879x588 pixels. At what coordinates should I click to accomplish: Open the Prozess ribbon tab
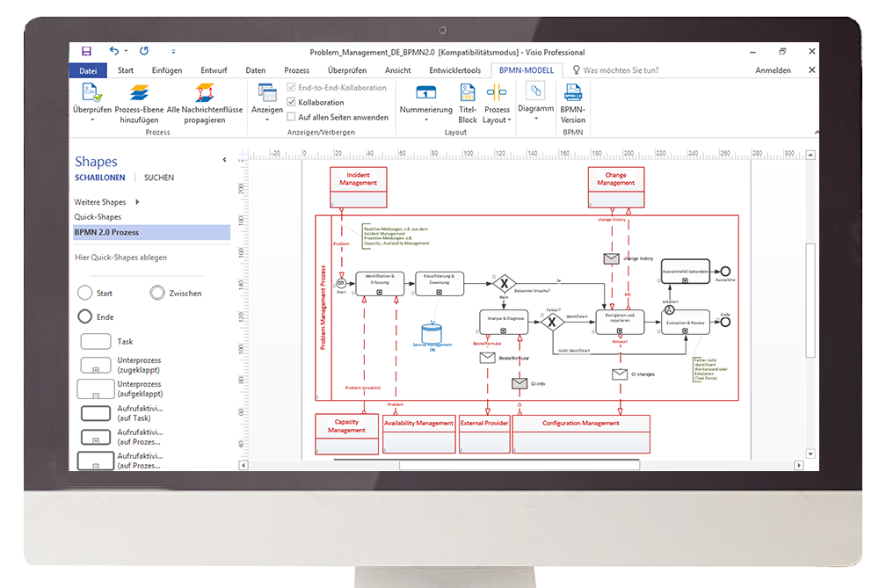coord(296,70)
